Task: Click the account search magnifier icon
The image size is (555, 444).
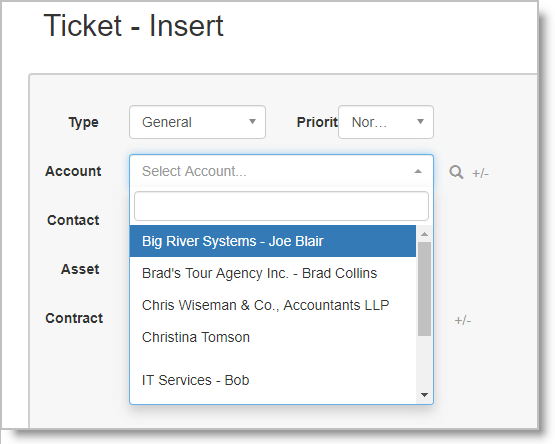Action: [456, 172]
